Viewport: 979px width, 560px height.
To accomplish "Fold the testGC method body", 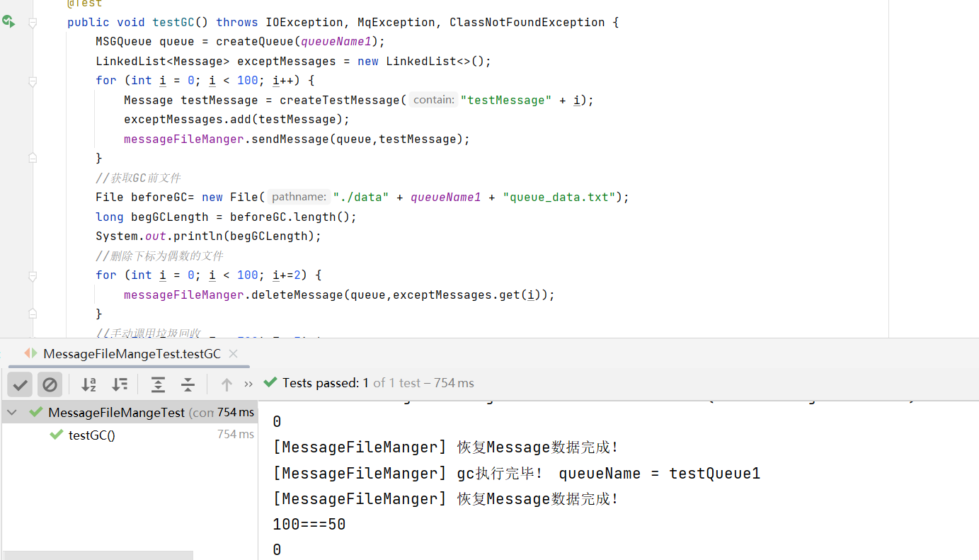I will 33,23.
